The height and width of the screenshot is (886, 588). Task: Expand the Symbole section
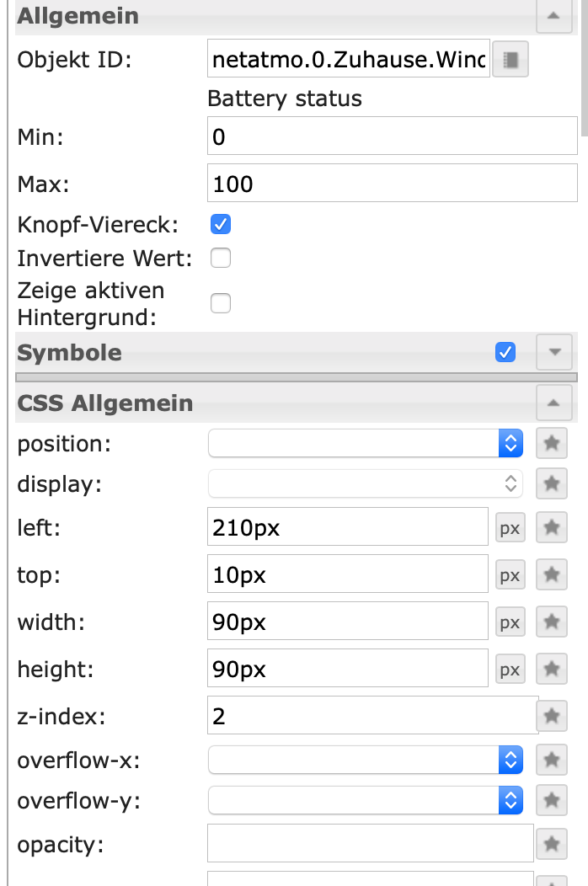tap(553, 352)
